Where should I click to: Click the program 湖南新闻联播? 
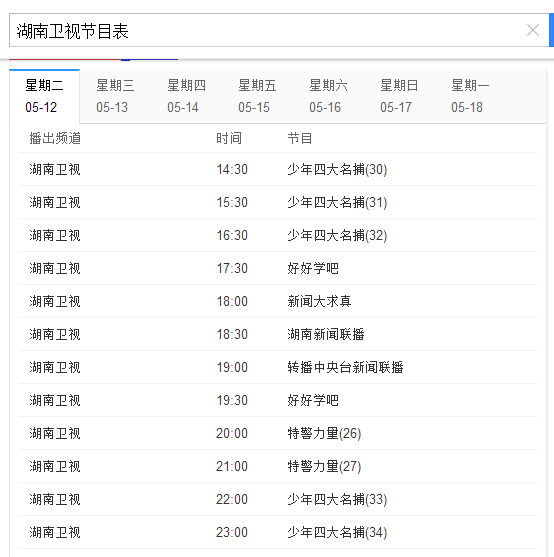click(x=326, y=335)
